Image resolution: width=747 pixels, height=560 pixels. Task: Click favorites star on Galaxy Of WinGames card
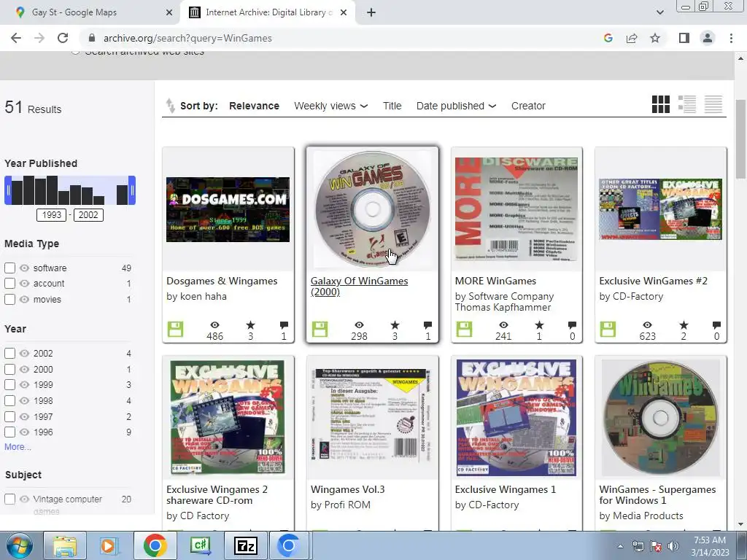pyautogui.click(x=395, y=325)
